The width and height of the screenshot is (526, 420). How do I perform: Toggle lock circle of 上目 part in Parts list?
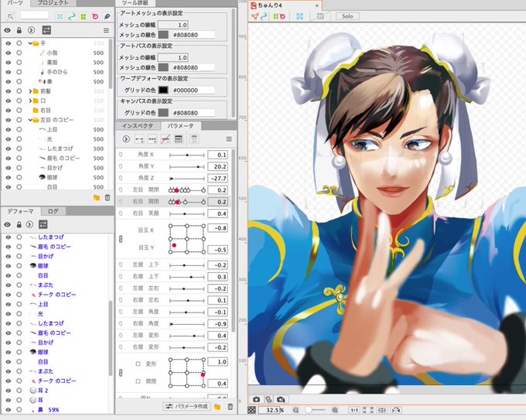[x=19, y=129]
